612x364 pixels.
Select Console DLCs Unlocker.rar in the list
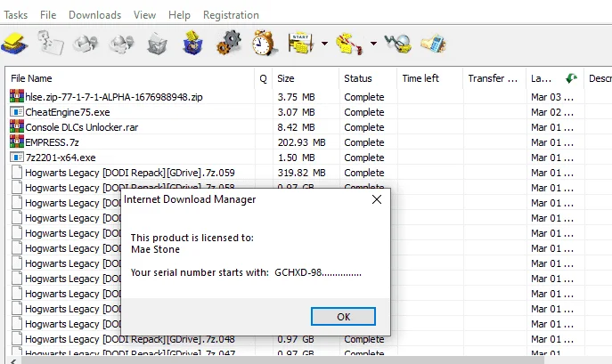pos(82,127)
